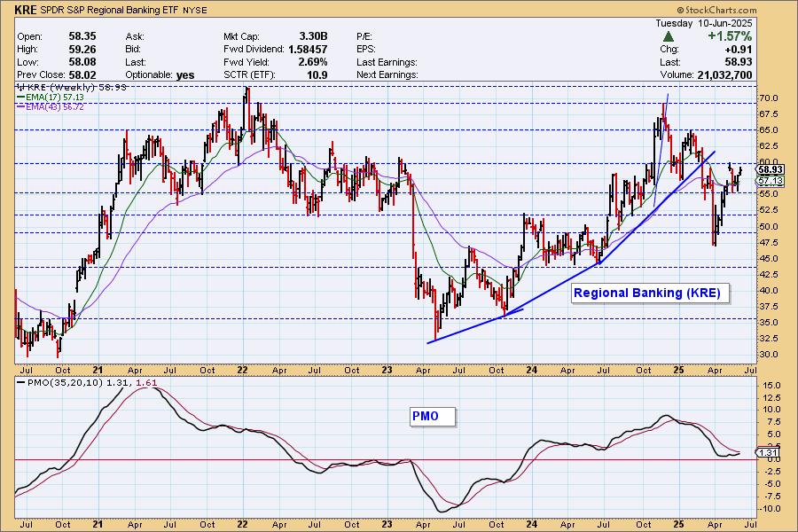This screenshot has width=798, height=532.
Task: Click the price bar glyph beside KRE (Weekly)
Action: pyautogui.click(x=21, y=87)
